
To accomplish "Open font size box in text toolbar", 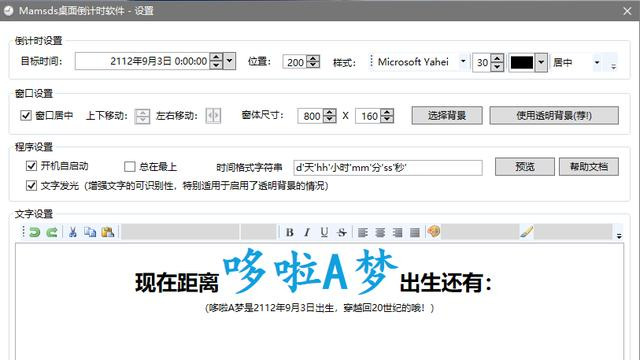I will [x=258, y=232].
